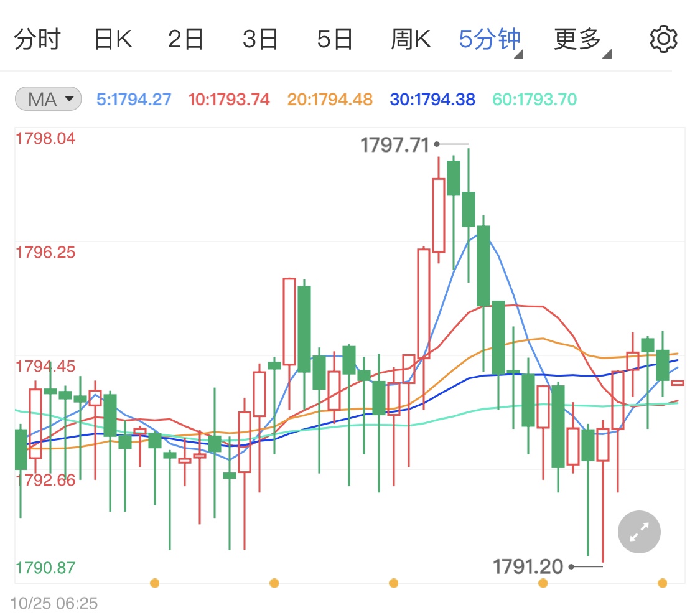Open the MA indicator dropdown
700x615 pixels.
click(48, 99)
